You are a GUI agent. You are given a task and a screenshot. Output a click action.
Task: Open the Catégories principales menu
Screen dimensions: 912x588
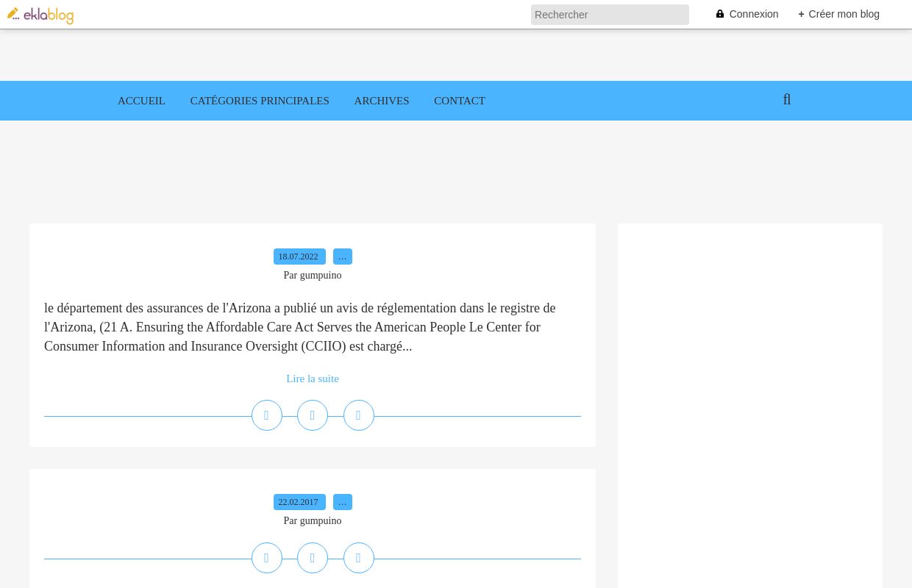click(260, 101)
